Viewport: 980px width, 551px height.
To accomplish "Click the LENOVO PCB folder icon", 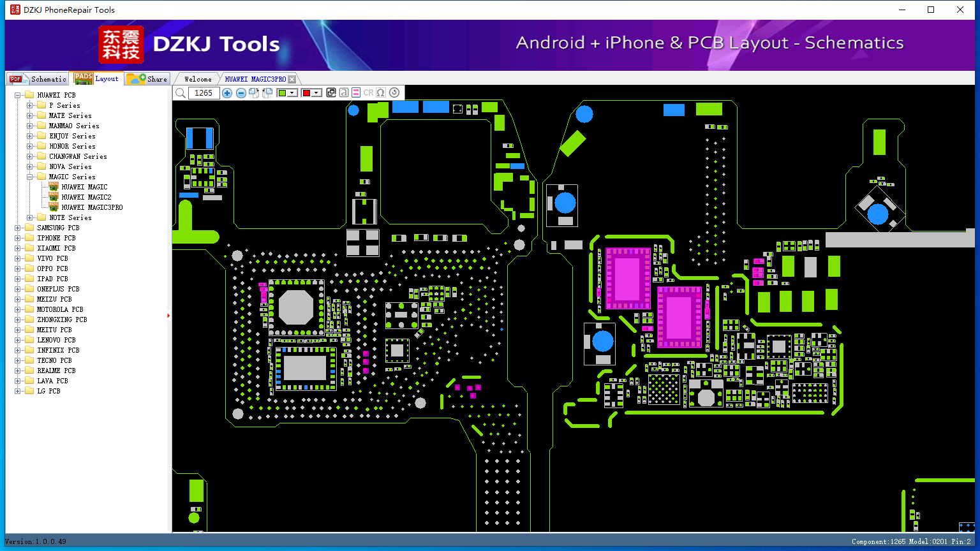I will click(29, 340).
